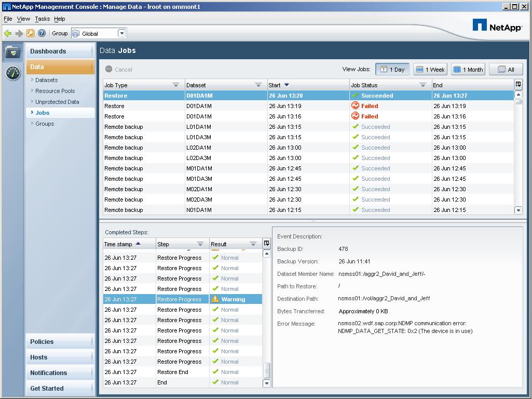Click the shield folder sidebar icon
This screenshot has width=532, height=399.
point(13,52)
